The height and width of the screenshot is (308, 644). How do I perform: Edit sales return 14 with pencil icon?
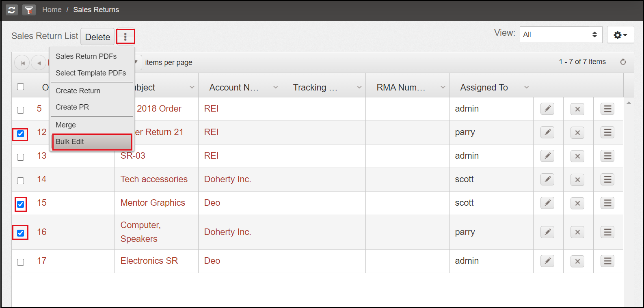[547, 179]
